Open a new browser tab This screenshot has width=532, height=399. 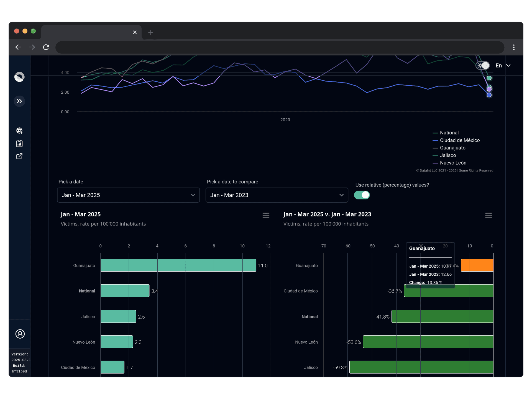(x=151, y=32)
